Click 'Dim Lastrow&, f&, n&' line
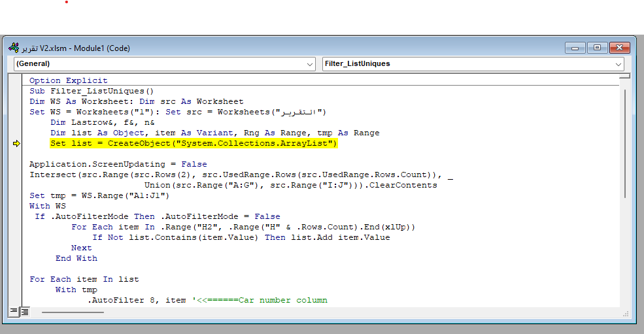 (102, 122)
